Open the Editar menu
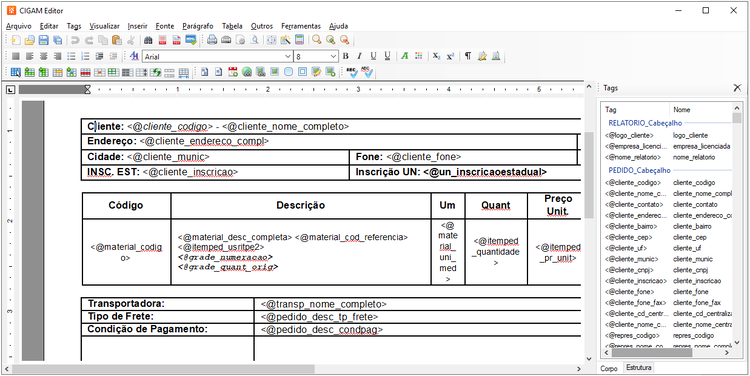750x376 pixels. coord(49,26)
